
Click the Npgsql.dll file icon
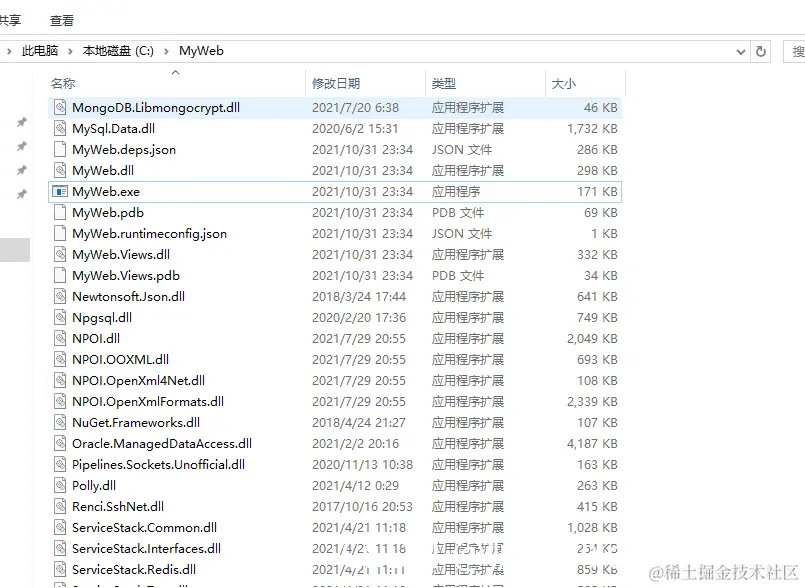point(60,317)
